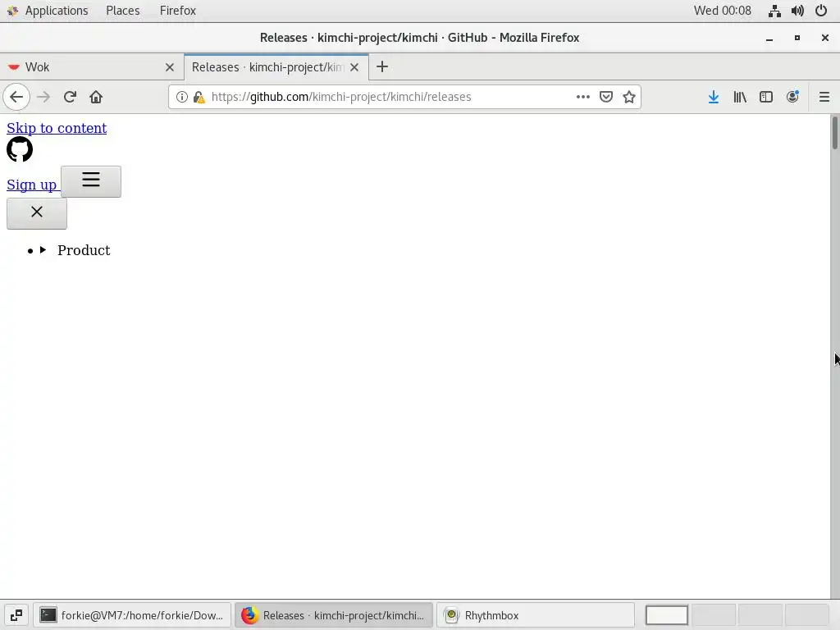
Task: Open the volume control icon
Action: (x=797, y=11)
